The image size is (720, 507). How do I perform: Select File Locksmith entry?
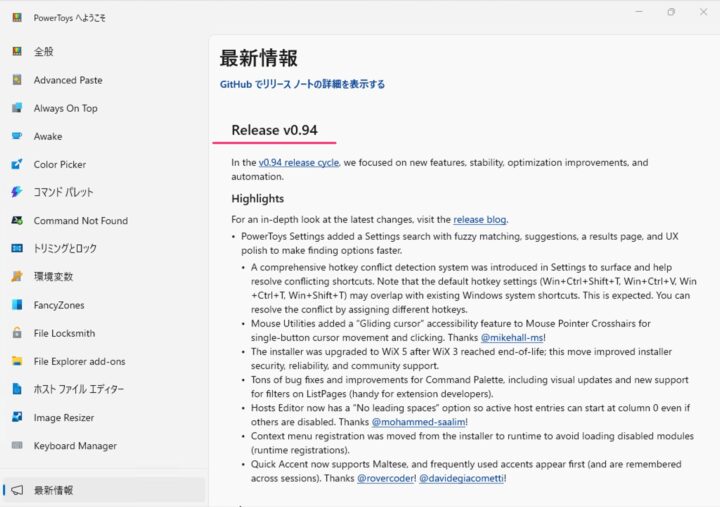pyautogui.click(x=104, y=332)
